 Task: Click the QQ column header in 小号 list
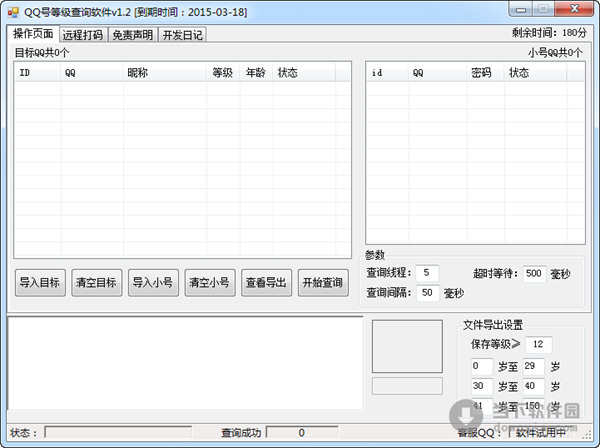tap(438, 72)
